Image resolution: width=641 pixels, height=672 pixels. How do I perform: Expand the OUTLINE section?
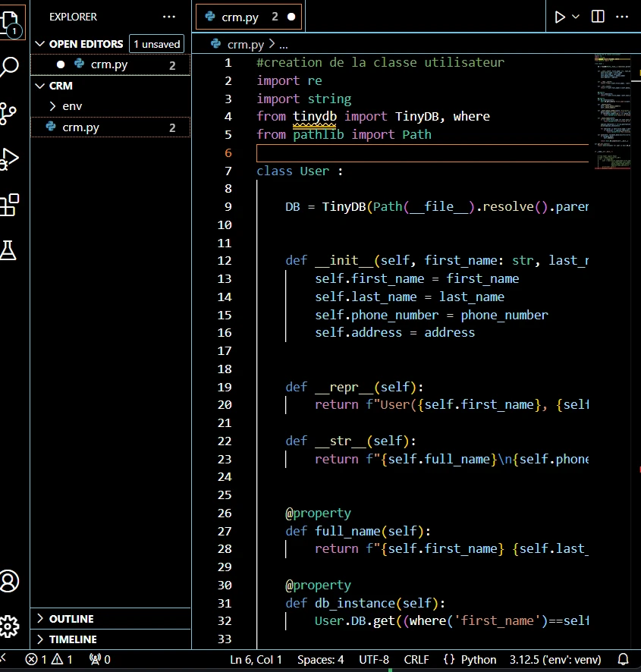71,619
